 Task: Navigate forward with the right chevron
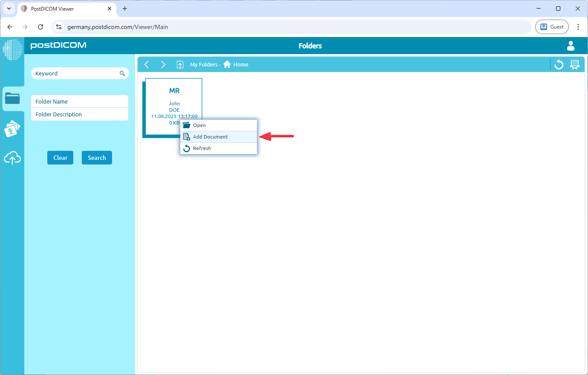point(163,64)
